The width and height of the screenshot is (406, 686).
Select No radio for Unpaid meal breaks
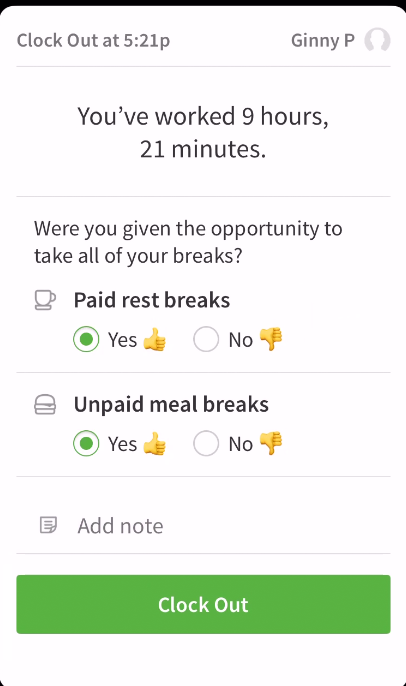click(x=206, y=443)
